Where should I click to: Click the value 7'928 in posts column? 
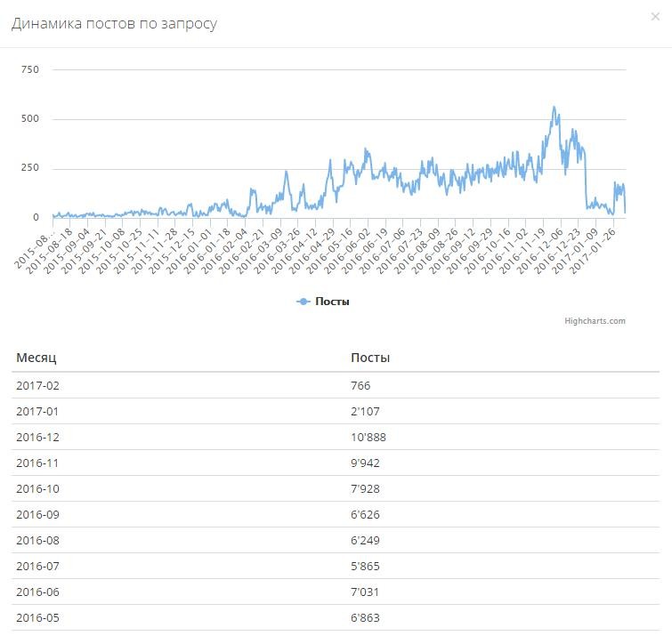point(365,488)
